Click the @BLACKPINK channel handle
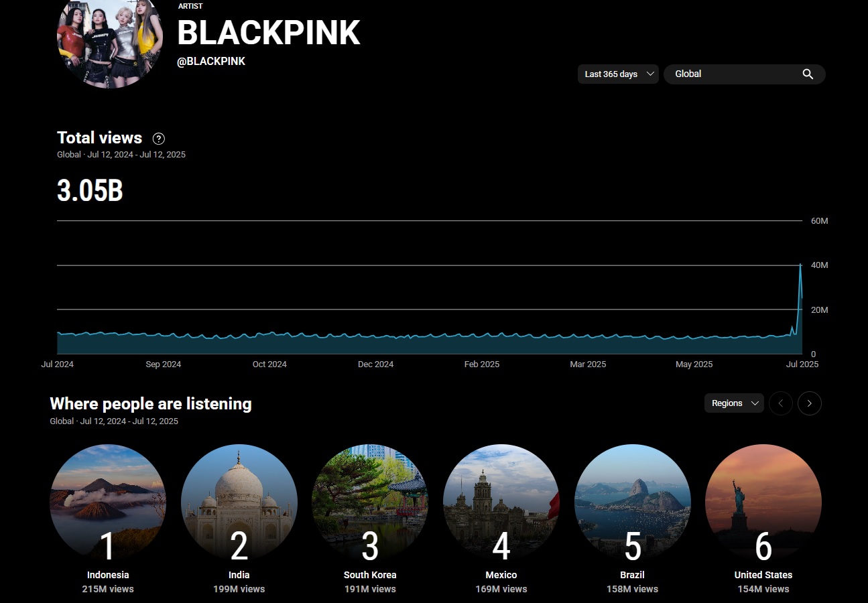 point(211,62)
